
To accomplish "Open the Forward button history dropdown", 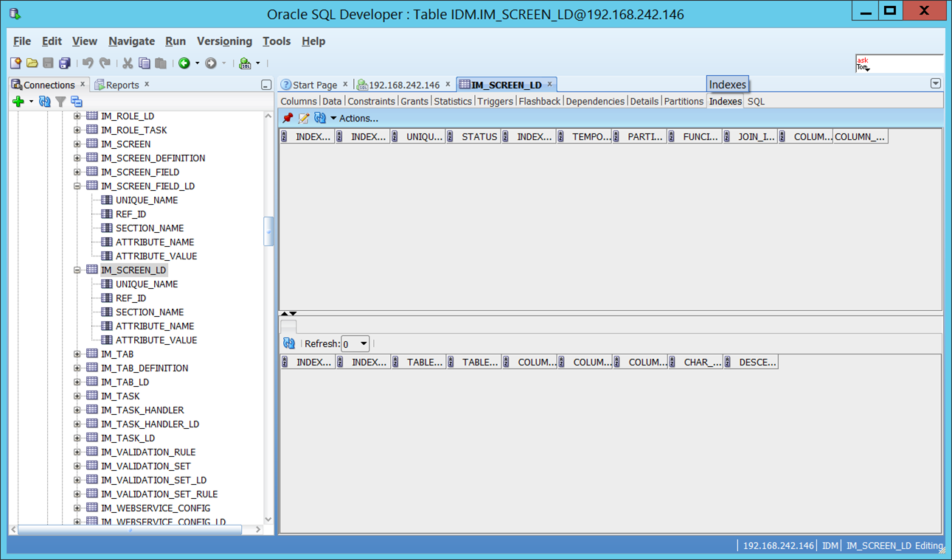I will (x=223, y=63).
